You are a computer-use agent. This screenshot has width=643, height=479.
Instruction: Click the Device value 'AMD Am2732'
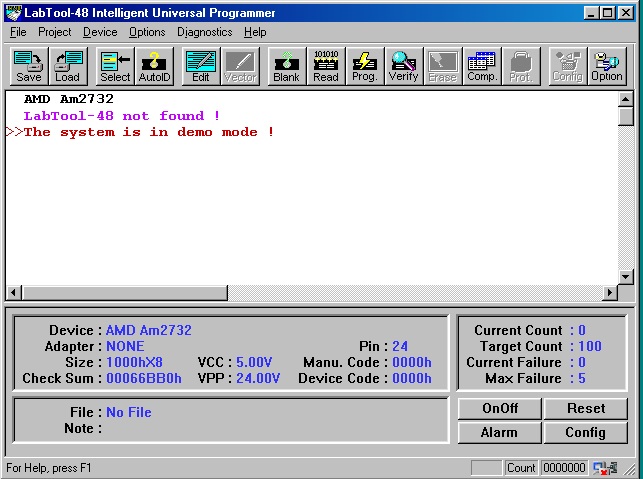click(149, 330)
